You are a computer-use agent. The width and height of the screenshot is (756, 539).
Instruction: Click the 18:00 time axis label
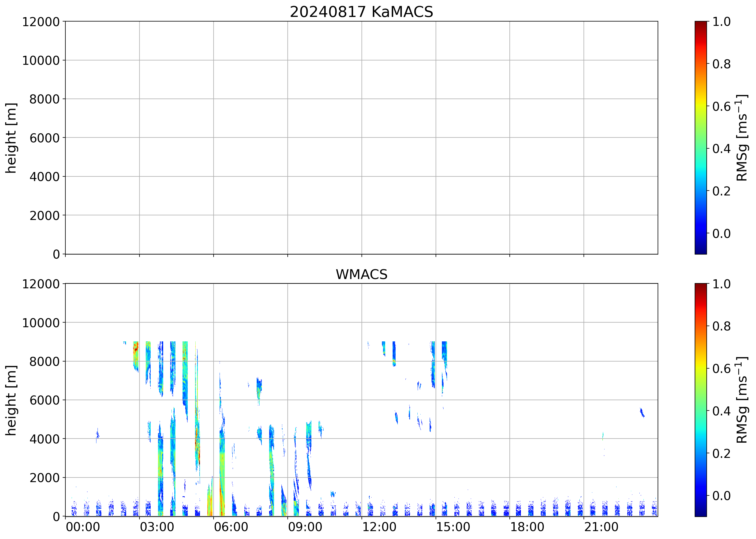coord(527,527)
